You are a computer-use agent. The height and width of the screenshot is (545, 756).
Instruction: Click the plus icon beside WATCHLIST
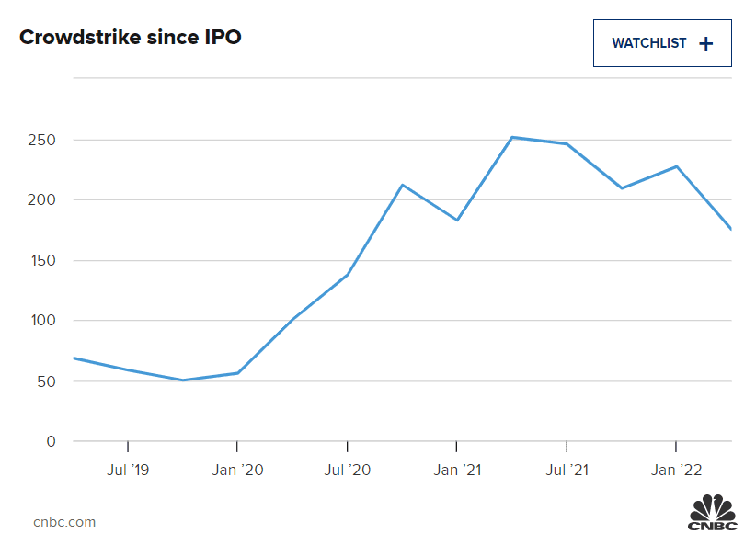(705, 43)
